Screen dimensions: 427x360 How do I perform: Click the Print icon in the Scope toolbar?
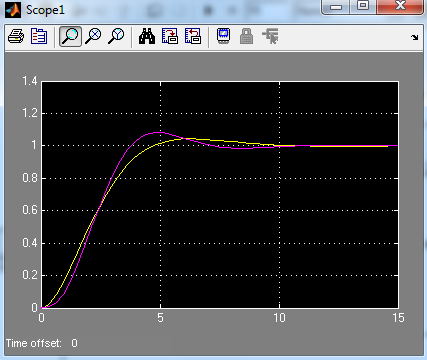pyautogui.click(x=16, y=36)
